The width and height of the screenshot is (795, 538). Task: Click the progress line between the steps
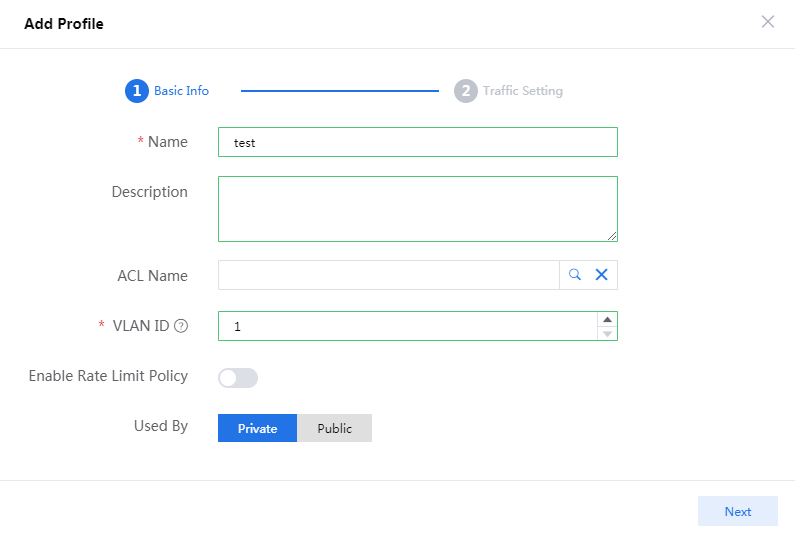tap(339, 91)
